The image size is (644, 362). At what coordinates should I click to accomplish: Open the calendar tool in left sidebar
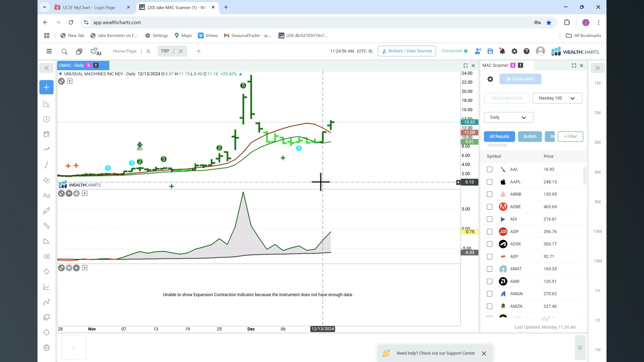pos(47,134)
